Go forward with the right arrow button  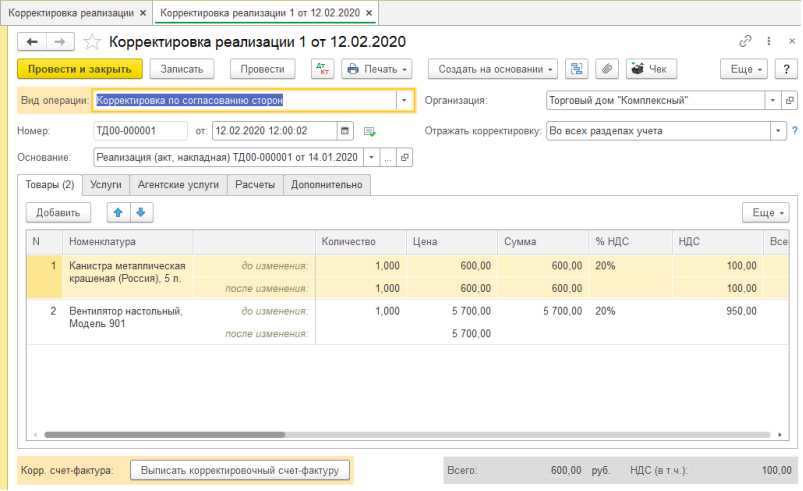(x=60, y=42)
